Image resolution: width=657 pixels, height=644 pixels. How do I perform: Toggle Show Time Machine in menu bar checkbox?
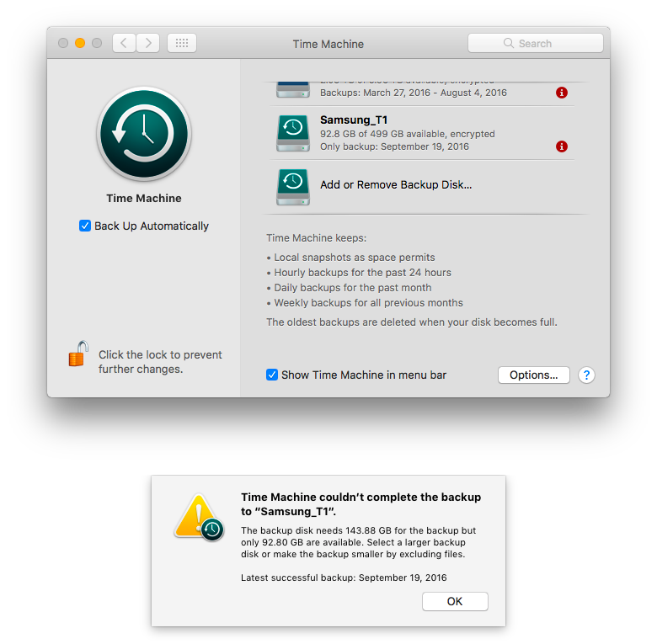272,375
